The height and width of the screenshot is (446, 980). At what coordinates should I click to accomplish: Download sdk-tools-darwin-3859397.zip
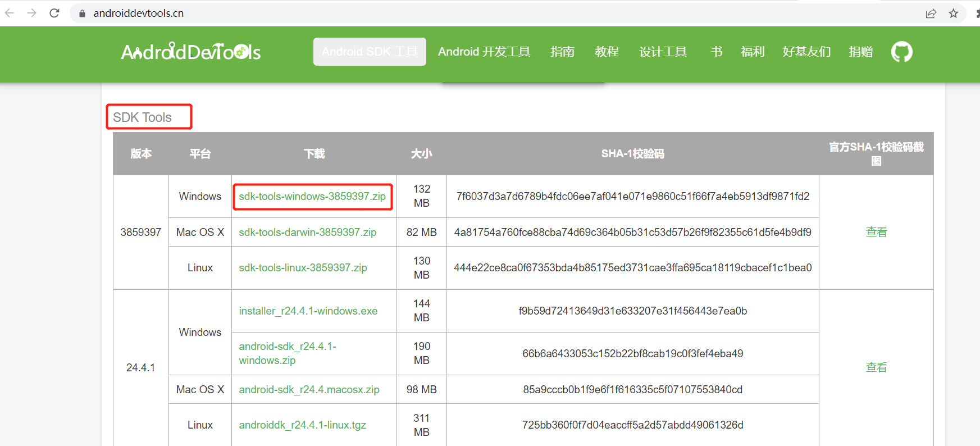point(308,232)
